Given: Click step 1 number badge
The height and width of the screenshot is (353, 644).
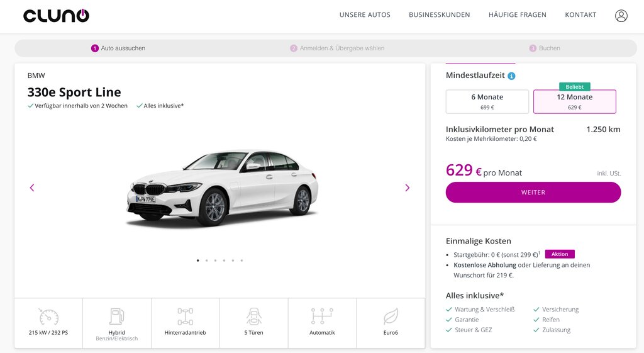Looking at the screenshot, I should pyautogui.click(x=95, y=48).
